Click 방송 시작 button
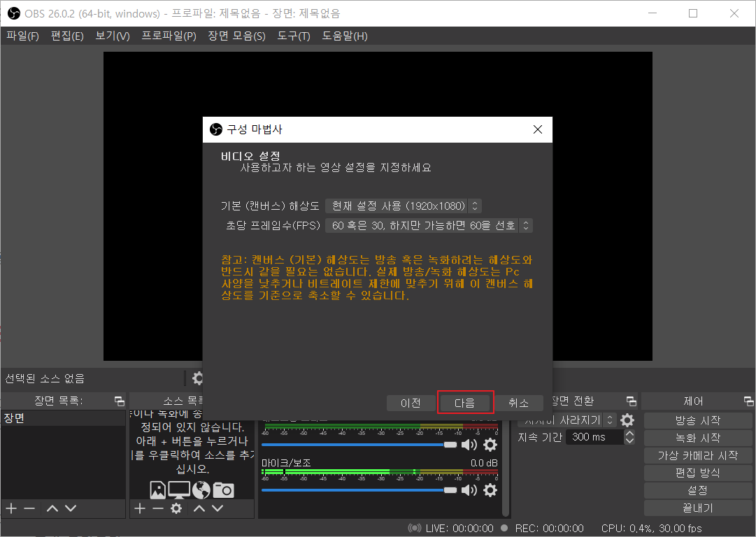The image size is (756, 537). point(698,420)
